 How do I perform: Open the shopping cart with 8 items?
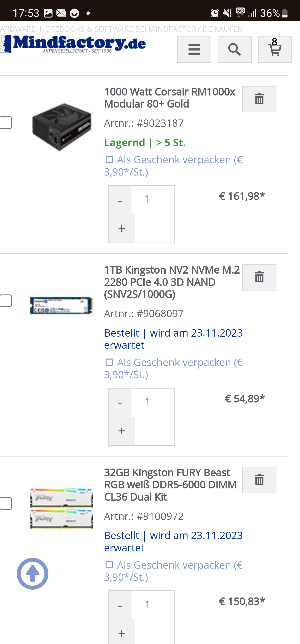point(275,49)
